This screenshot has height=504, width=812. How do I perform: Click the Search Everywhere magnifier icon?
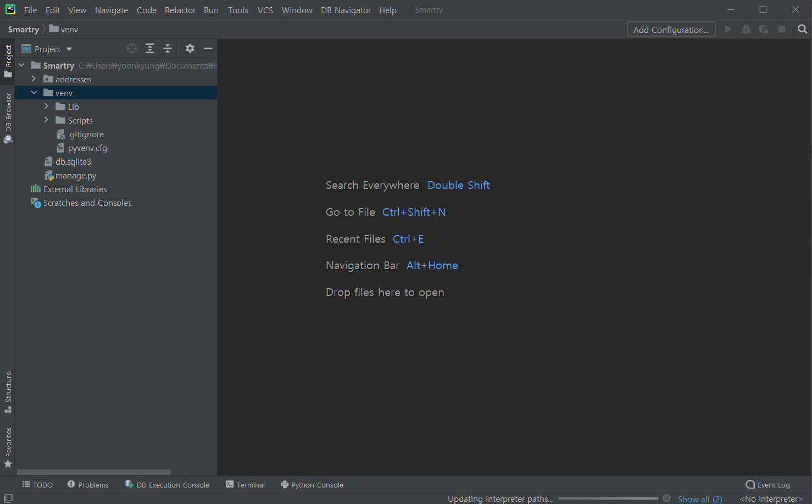(x=803, y=29)
